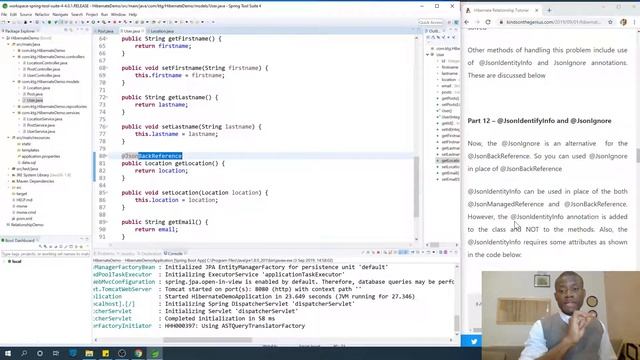Open a new browser tab
This screenshot has width=640, height=360.
pyautogui.click(x=549, y=10)
